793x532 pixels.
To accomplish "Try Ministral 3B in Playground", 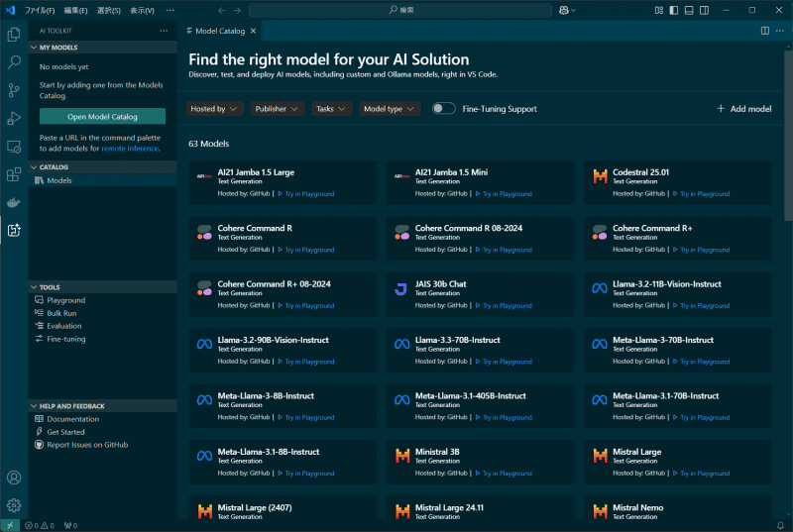I will coord(504,474).
